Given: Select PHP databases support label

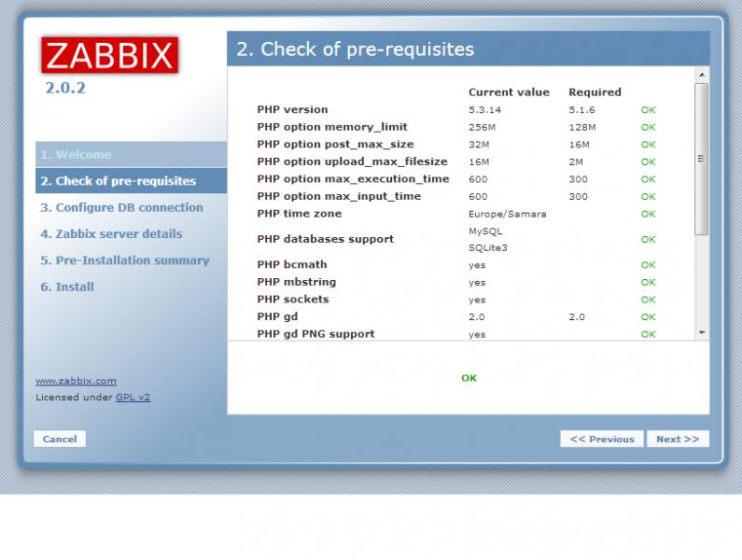Looking at the screenshot, I should [x=325, y=239].
